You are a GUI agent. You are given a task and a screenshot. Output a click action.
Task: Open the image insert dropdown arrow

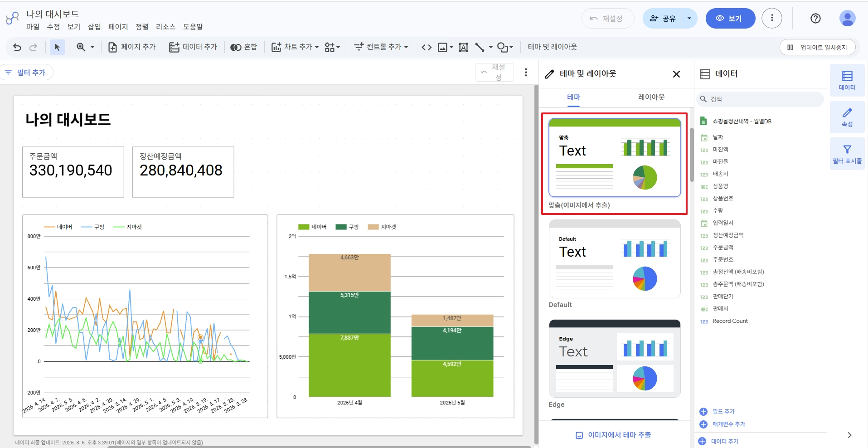point(451,47)
